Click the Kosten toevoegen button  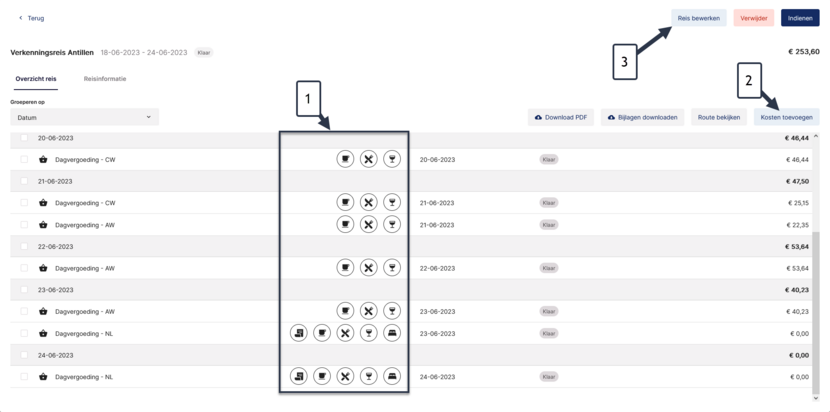click(787, 117)
